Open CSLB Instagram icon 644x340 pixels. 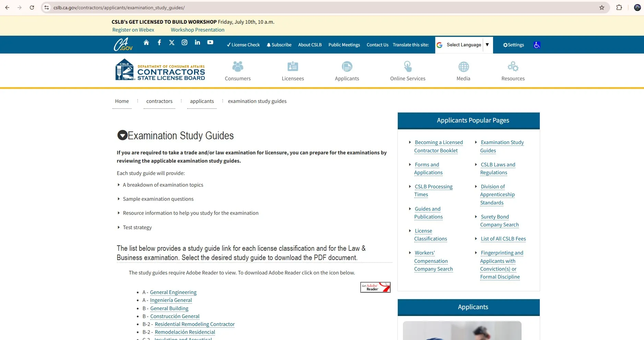184,43
